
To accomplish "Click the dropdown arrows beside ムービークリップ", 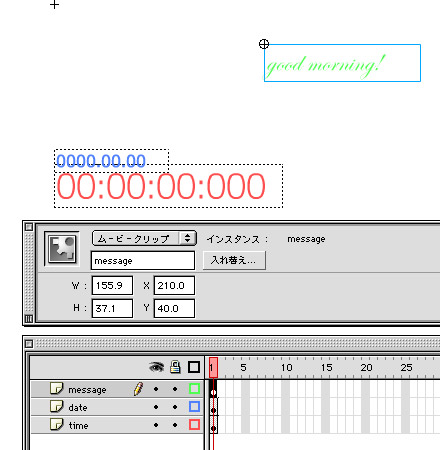I will (x=187, y=238).
